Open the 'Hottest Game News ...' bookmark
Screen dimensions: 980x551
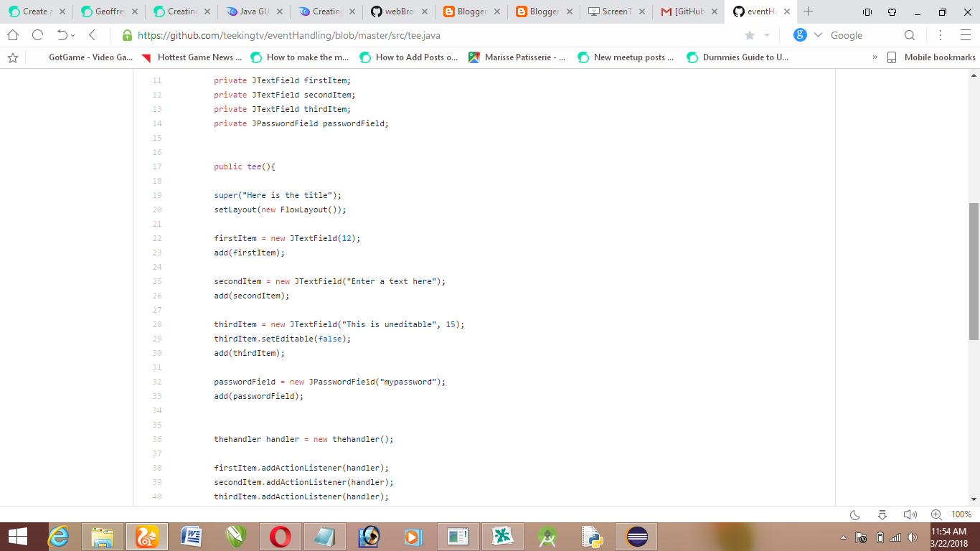tap(192, 57)
